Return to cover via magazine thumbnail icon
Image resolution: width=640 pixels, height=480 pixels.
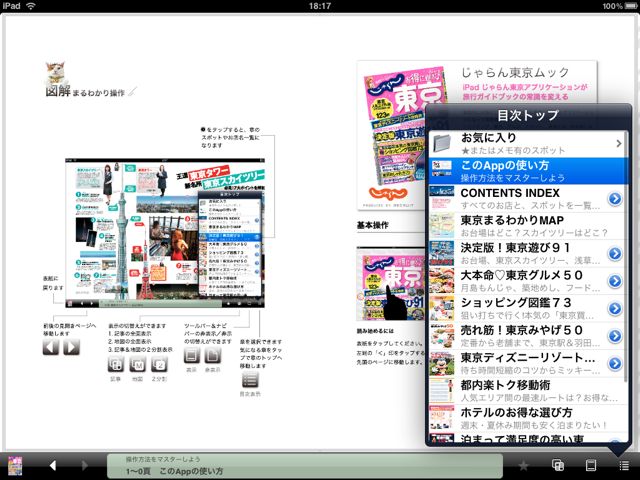pyautogui.click(x=15, y=466)
